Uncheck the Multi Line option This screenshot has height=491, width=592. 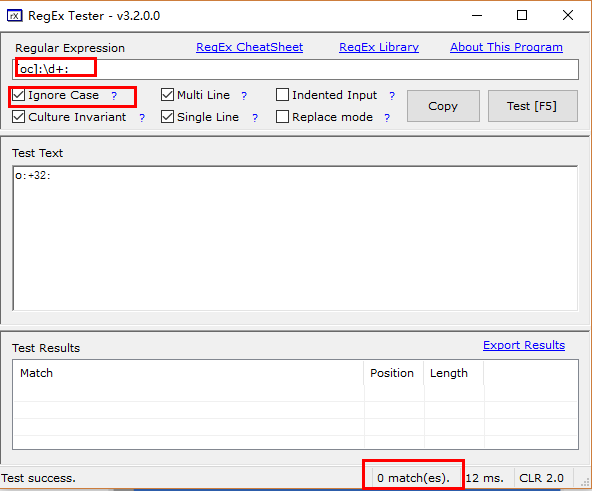pos(167,95)
